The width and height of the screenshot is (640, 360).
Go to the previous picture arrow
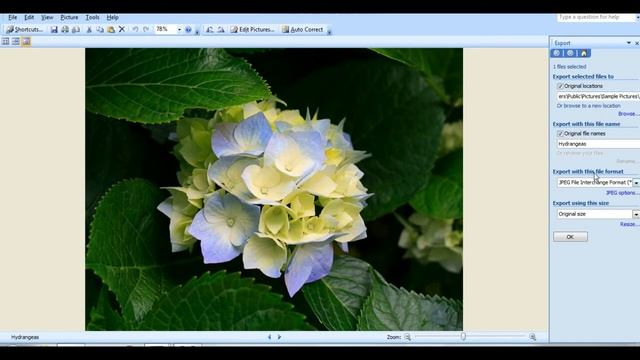click(x=269, y=337)
